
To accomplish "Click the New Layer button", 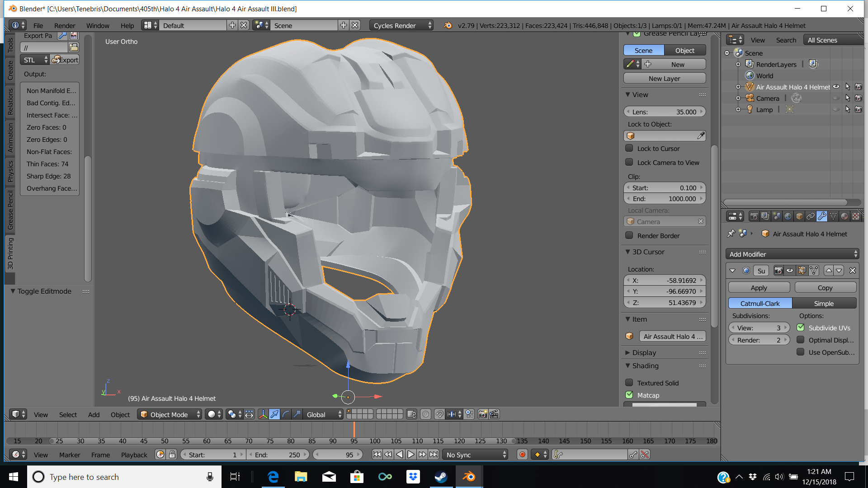I will click(x=665, y=78).
